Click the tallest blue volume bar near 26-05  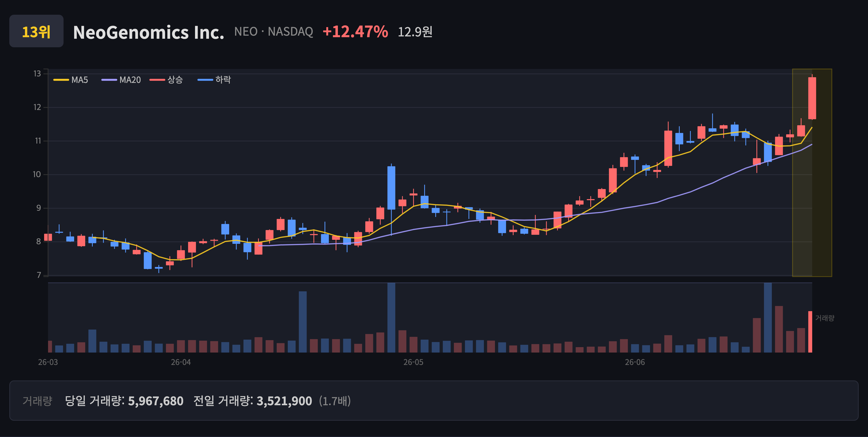[x=391, y=317]
